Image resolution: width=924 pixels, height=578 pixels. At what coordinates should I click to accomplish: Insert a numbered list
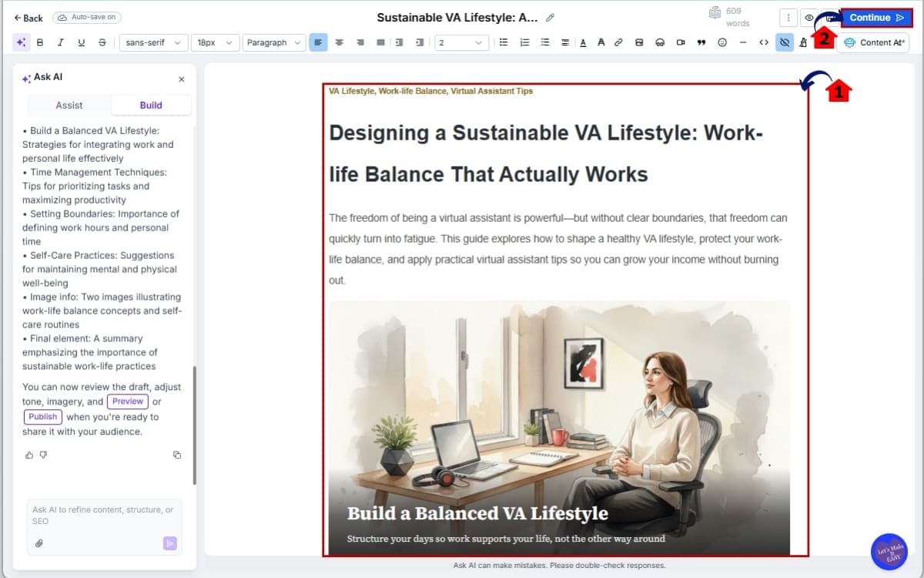524,42
